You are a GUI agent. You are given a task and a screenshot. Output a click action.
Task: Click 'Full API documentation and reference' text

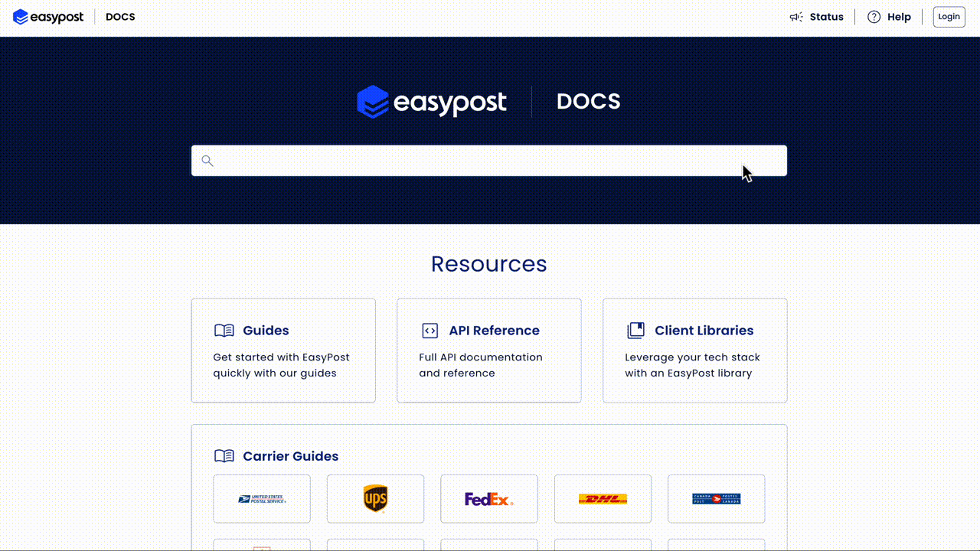481,365
